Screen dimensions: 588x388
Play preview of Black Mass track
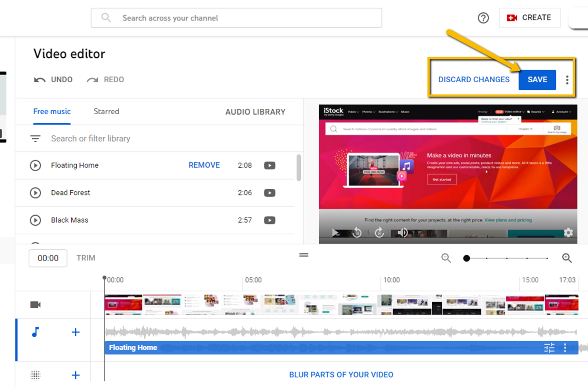[35, 220]
